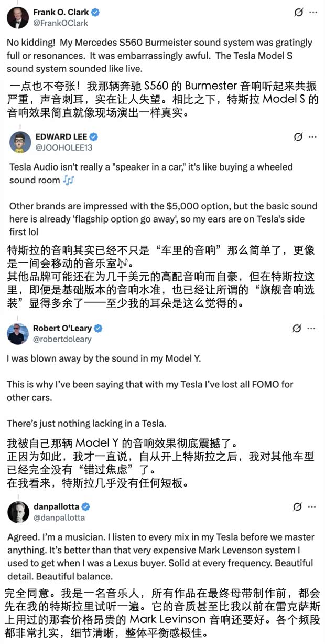The image size is (325, 644).
Task: Open more options on Frank O. Clark's post
Action: coord(313,12)
